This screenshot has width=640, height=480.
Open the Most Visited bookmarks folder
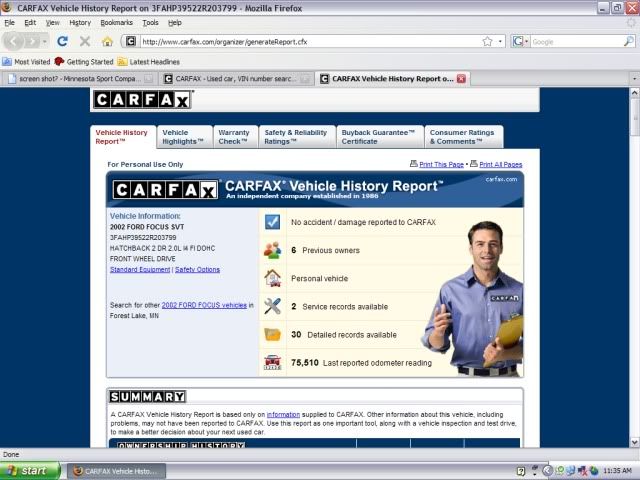tap(26, 62)
